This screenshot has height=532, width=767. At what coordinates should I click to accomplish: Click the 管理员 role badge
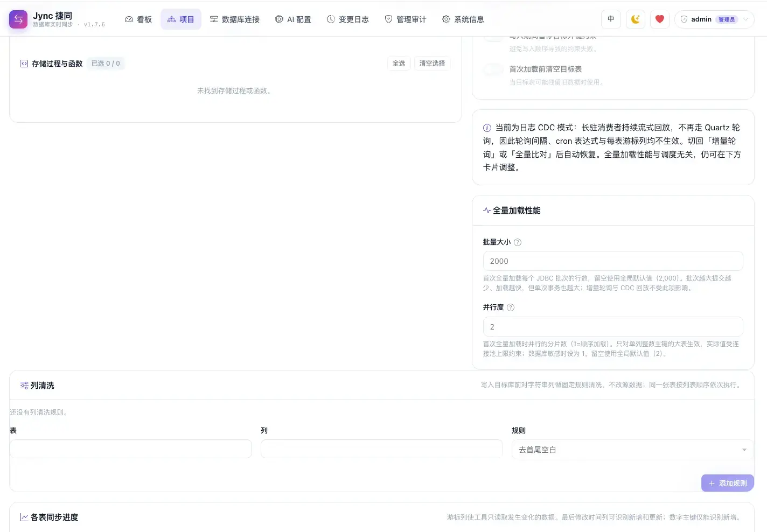point(727,19)
